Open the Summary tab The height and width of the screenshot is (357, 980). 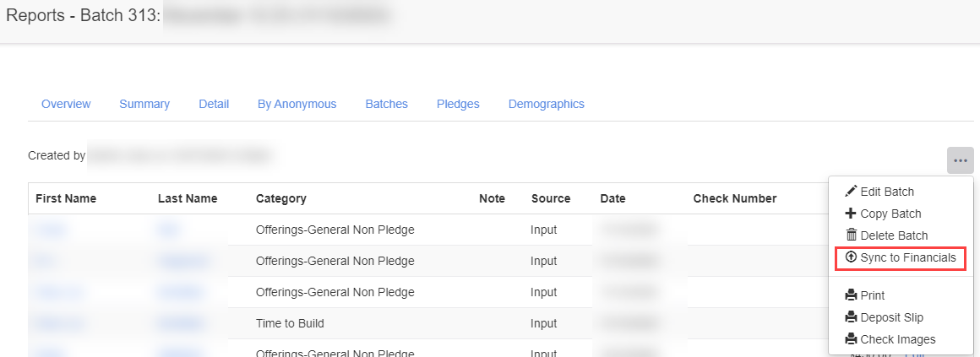click(x=144, y=104)
